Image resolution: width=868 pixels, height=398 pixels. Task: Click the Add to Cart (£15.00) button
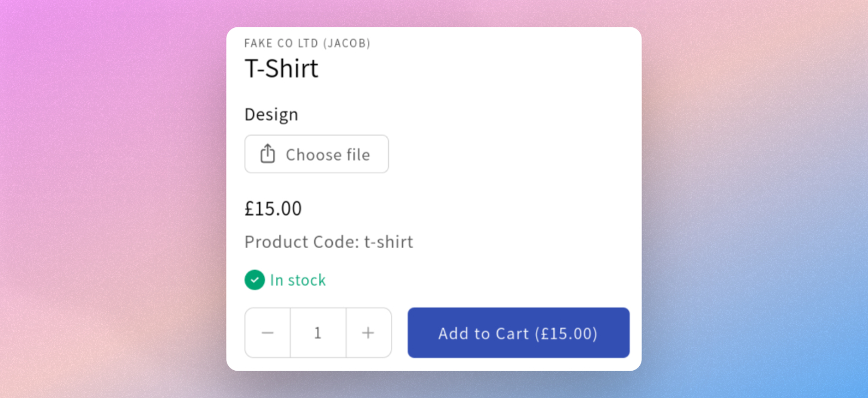pyautogui.click(x=518, y=333)
